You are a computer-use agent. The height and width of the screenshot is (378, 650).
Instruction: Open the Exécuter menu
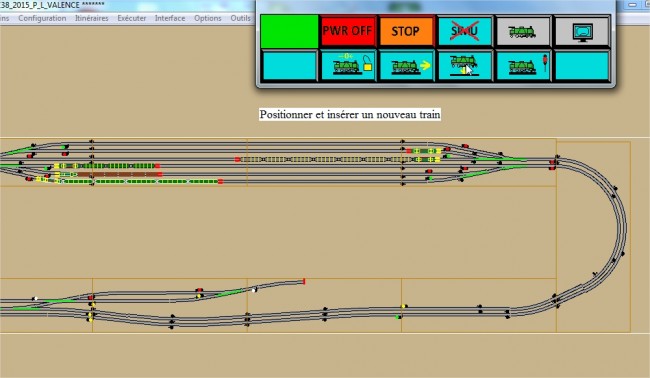[x=131, y=18]
